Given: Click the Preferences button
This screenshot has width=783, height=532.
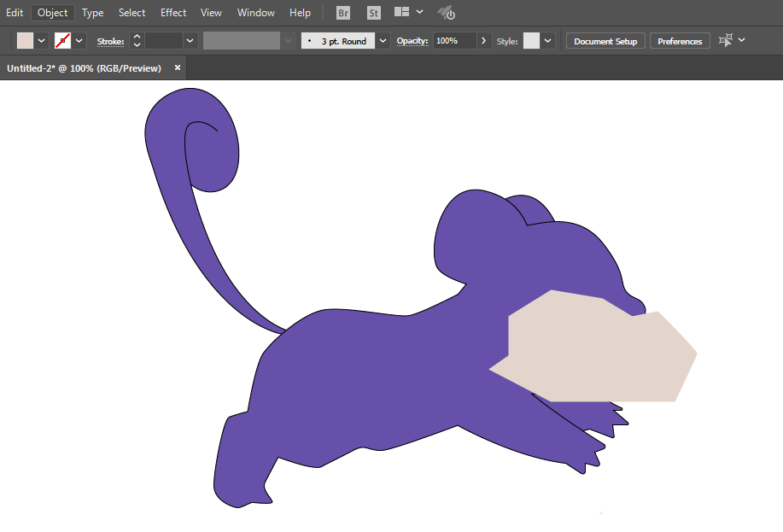Looking at the screenshot, I should pyautogui.click(x=680, y=41).
